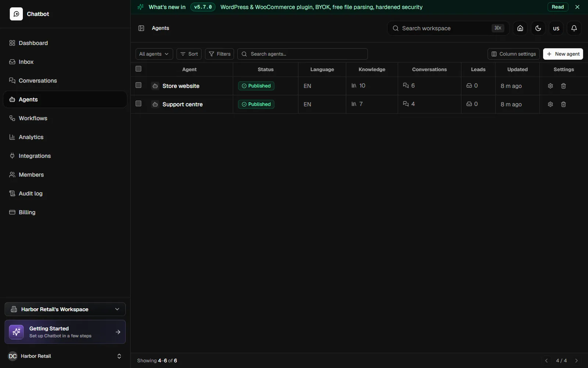
Task: Click the Knowledge column header
Action: pos(372,69)
